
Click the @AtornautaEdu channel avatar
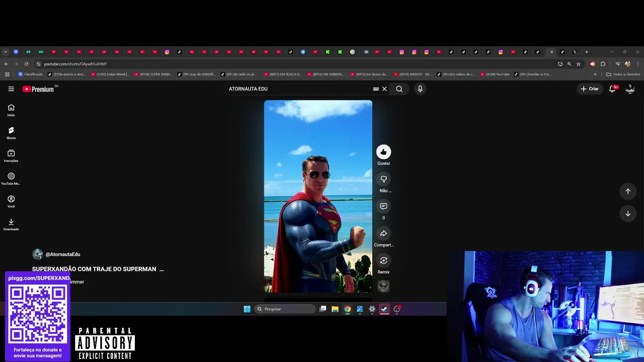(x=38, y=254)
